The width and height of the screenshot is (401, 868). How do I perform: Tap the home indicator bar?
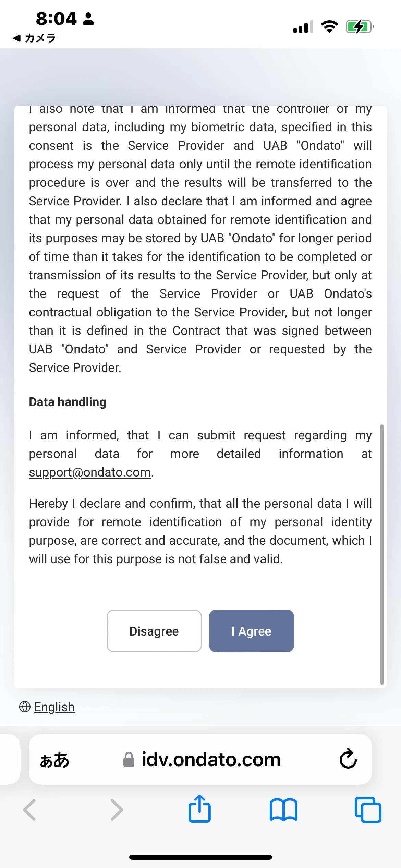point(200,857)
